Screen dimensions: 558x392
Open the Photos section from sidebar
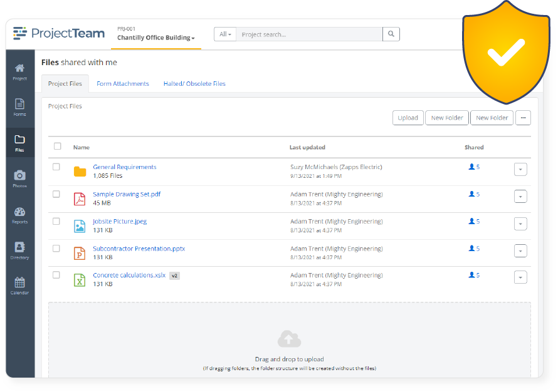[19, 179]
